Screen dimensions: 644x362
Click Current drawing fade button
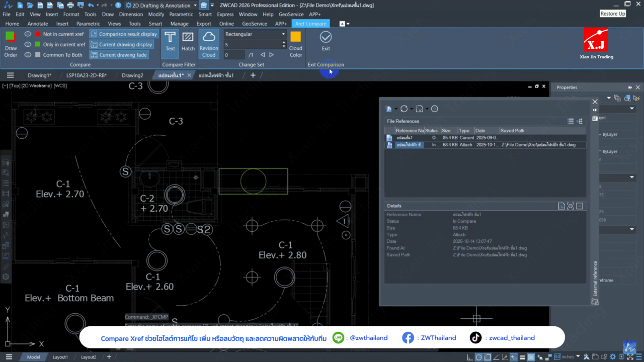tap(119, 55)
